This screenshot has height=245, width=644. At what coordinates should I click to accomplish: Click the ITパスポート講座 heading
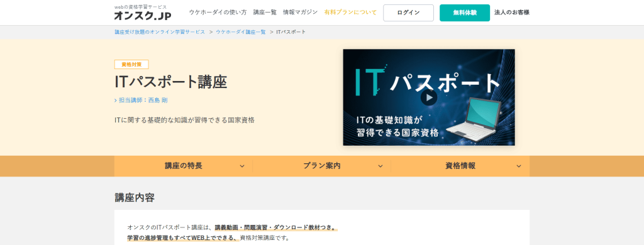click(171, 82)
